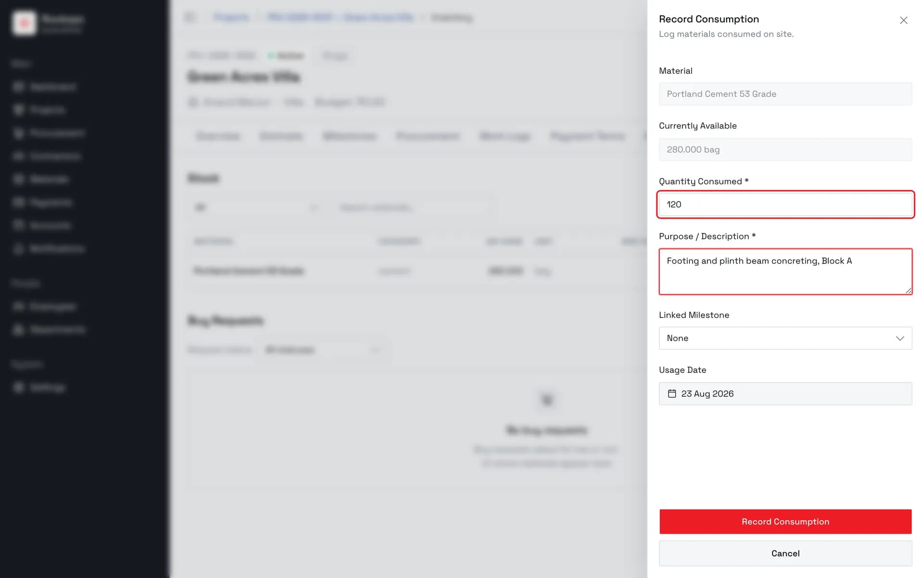Click the chevron arrow in Linked Milestone
Viewport: 924px width, 578px height.
pyautogui.click(x=899, y=338)
